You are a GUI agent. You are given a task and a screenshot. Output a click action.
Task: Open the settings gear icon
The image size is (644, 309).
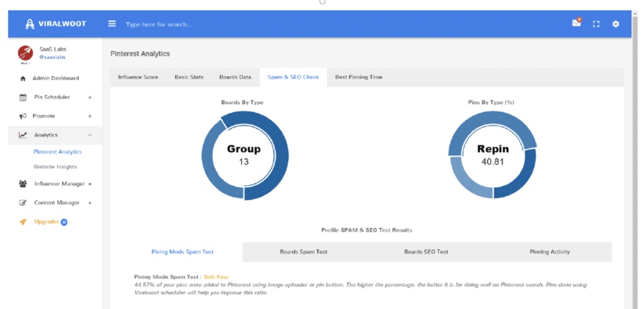pyautogui.click(x=616, y=24)
